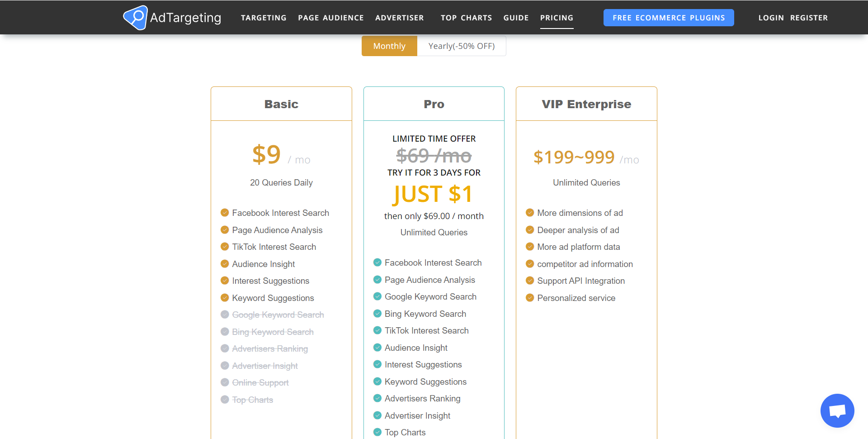Open the Page Audience nav item

pos(331,18)
